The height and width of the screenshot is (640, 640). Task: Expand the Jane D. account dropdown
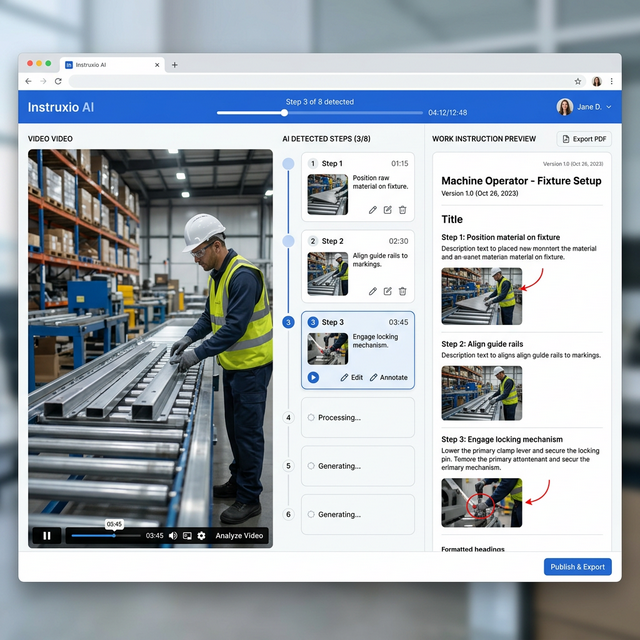click(x=608, y=107)
